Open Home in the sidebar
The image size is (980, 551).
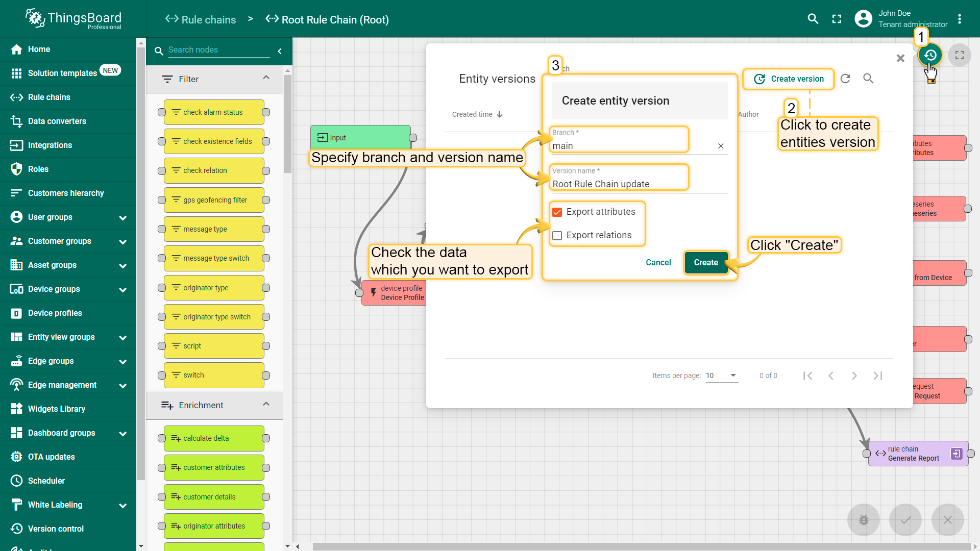[x=68, y=49]
